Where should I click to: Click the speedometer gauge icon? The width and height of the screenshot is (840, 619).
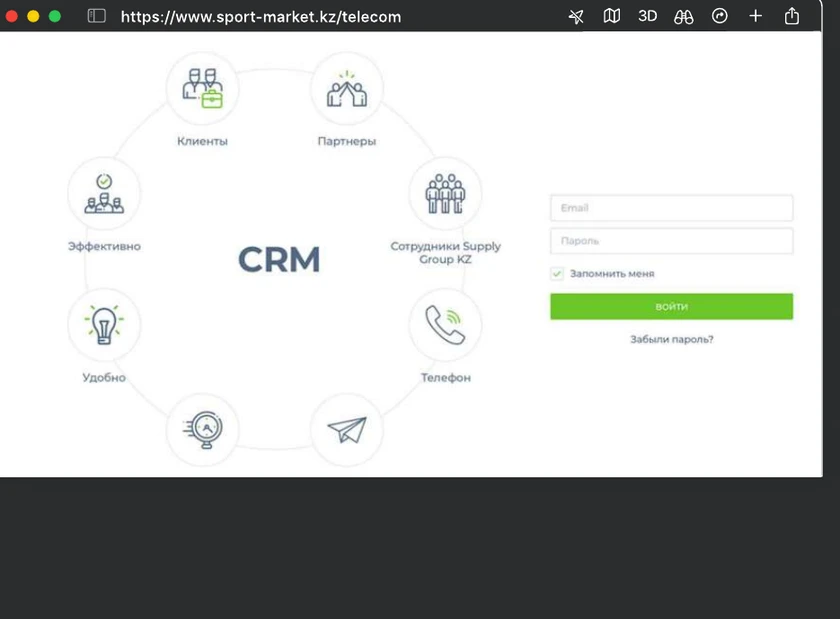point(203,430)
